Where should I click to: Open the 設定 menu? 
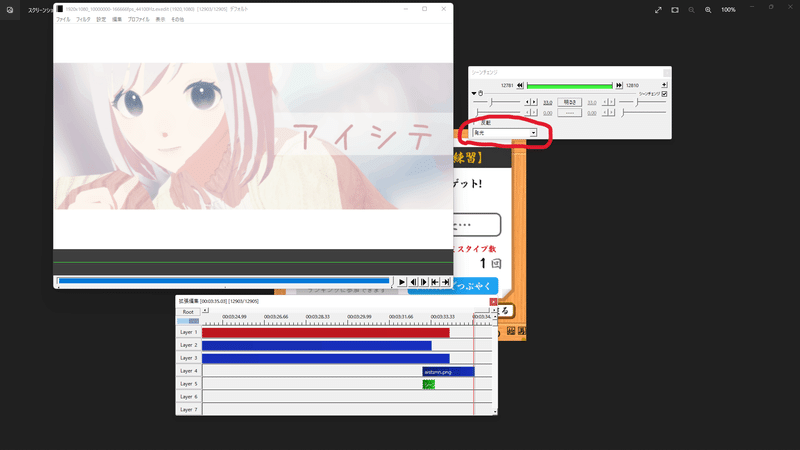pyautogui.click(x=101, y=19)
